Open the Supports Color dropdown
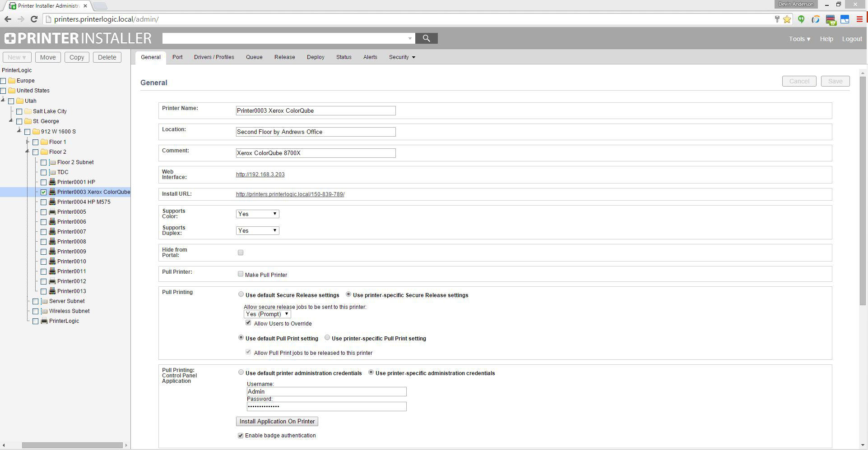The image size is (868, 450). point(257,214)
